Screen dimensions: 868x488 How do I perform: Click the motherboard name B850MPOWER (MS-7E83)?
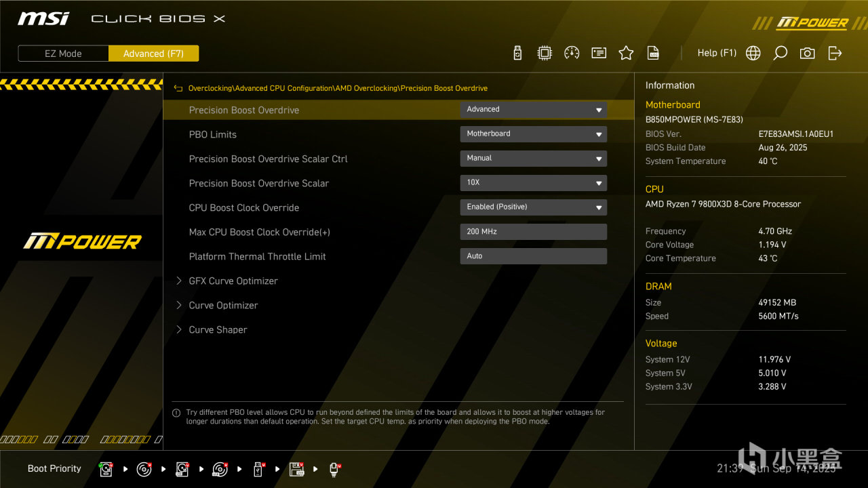point(694,119)
